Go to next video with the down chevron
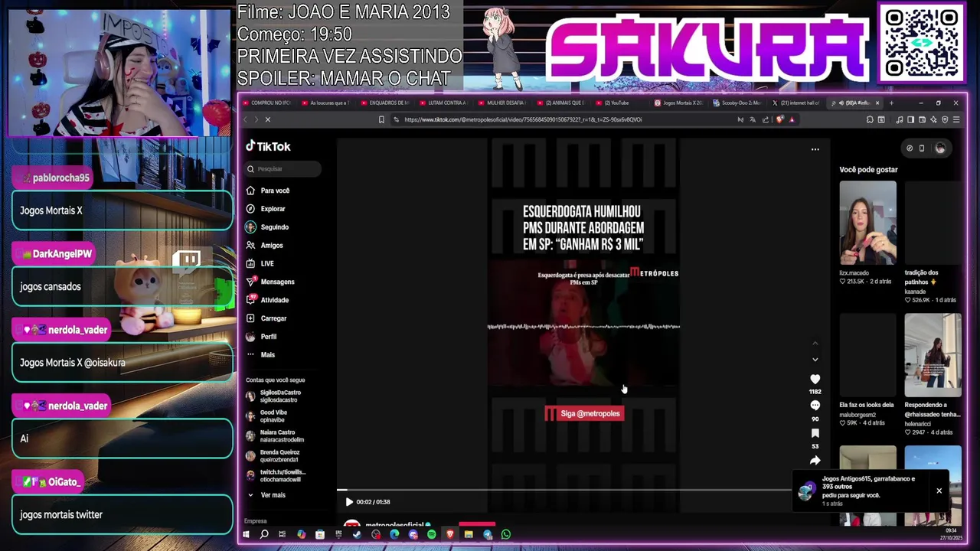This screenshot has width=980, height=551. click(x=815, y=359)
